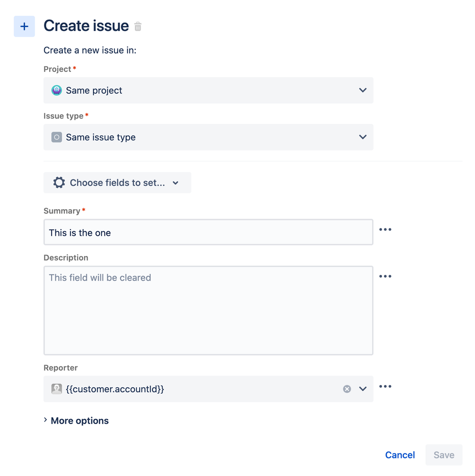
Task: Open the Issue type dropdown
Action: [x=362, y=137]
